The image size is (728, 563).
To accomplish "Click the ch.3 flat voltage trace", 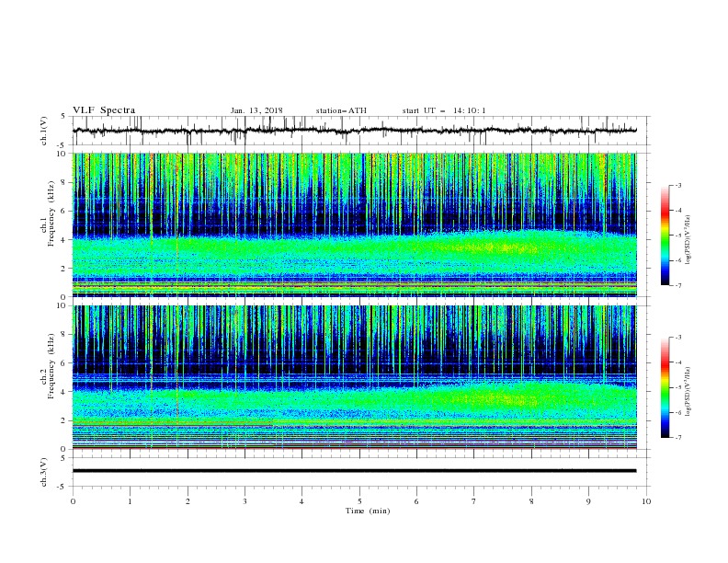I will tap(354, 471).
